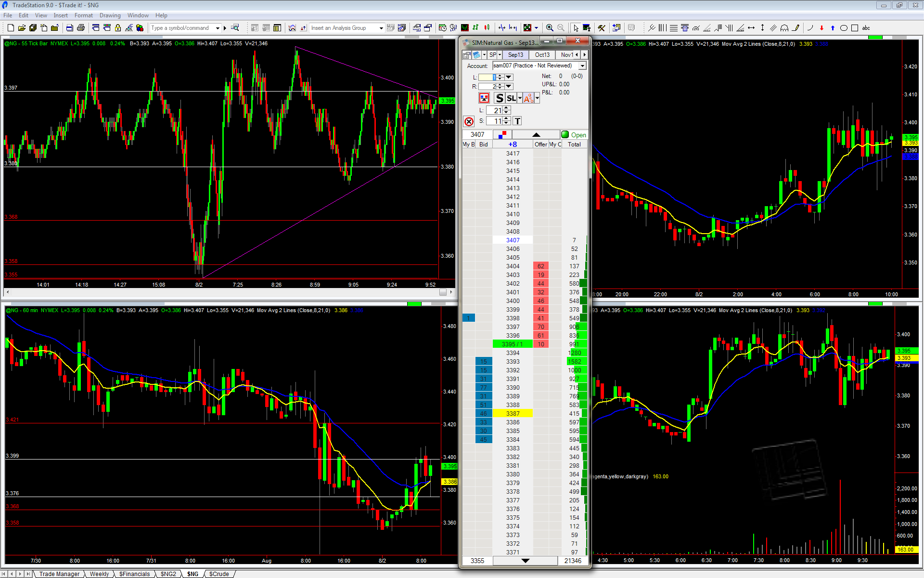Open the File menu
Screen dimensions: 924x578
click(x=8, y=15)
